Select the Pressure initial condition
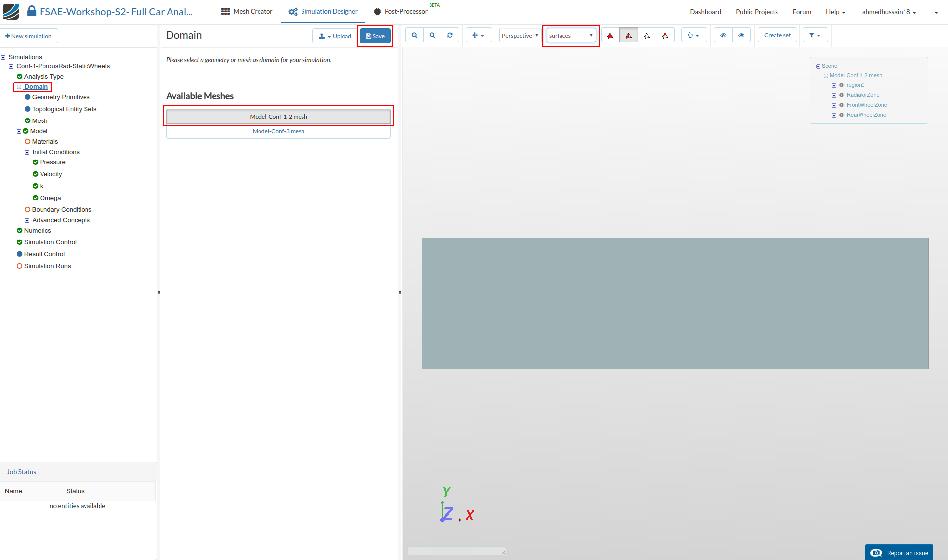The image size is (948, 560). coord(52,162)
